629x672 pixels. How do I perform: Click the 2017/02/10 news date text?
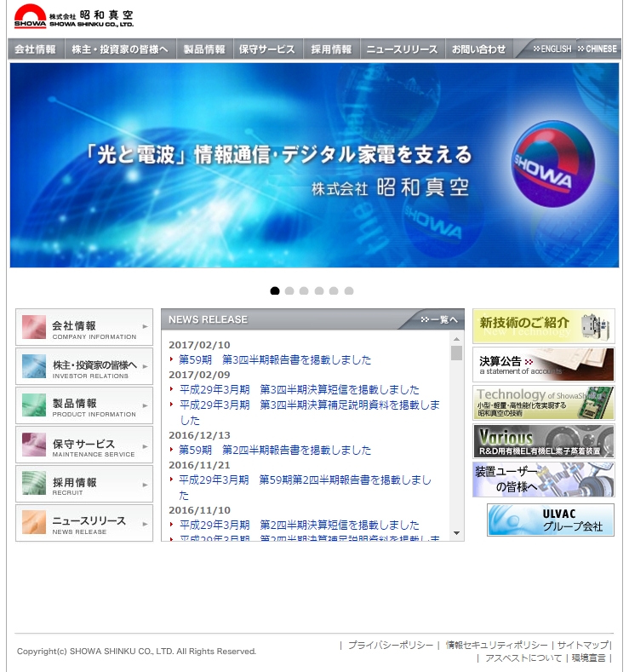[x=199, y=345]
